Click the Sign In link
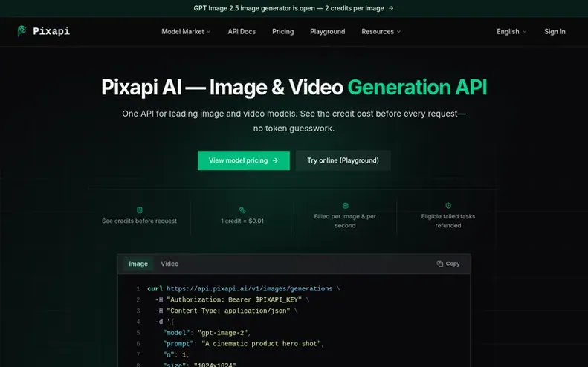Image resolution: width=588 pixels, height=367 pixels. tap(555, 31)
